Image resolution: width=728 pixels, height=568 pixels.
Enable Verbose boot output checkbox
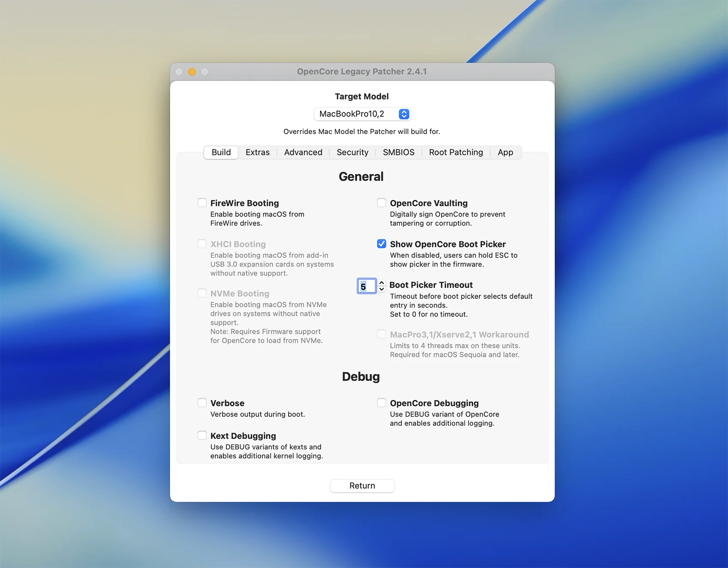click(202, 403)
